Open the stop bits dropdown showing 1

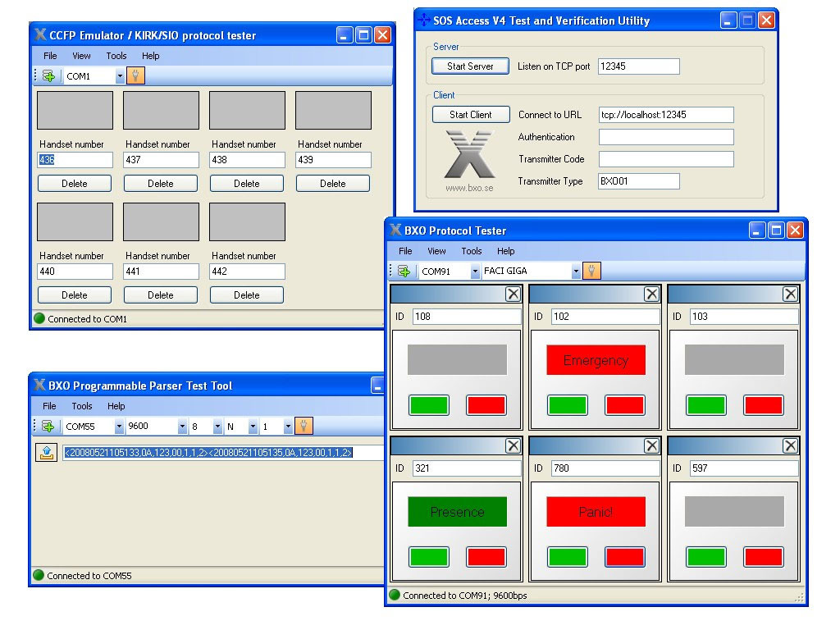pyautogui.click(x=288, y=427)
